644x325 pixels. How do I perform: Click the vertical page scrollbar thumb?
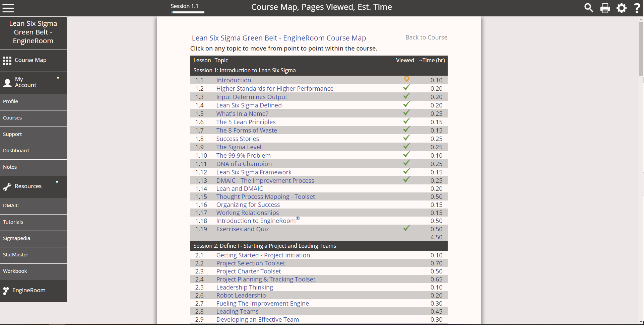(641, 49)
